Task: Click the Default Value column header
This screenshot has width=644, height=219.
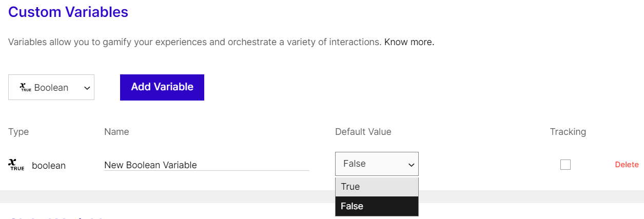Action: pyautogui.click(x=363, y=132)
